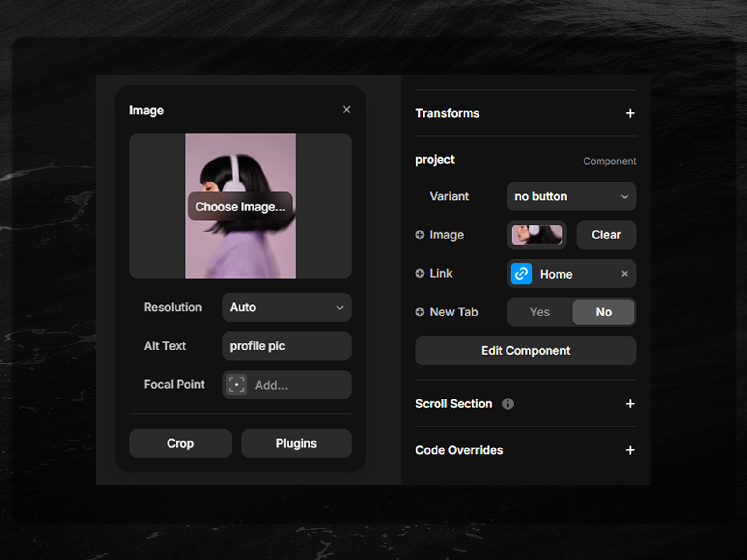Screen dimensions: 747x560
Task: Click the Focal Point target icon
Action: tap(237, 385)
